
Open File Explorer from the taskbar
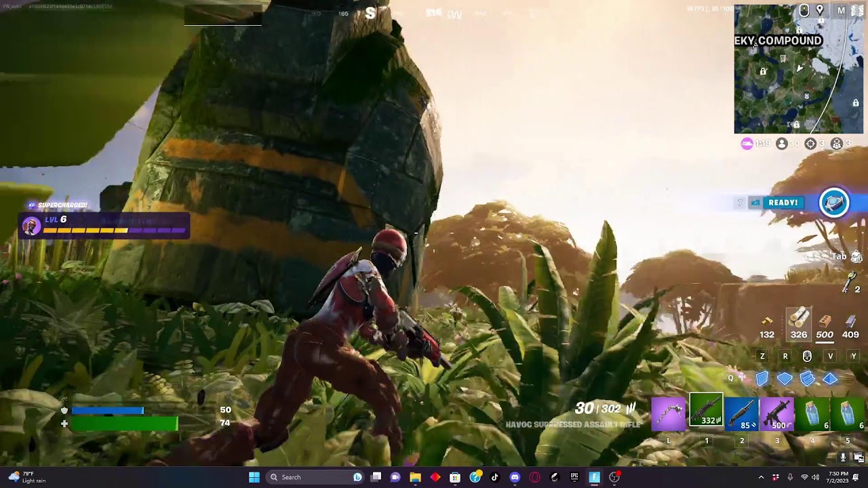coord(415,477)
